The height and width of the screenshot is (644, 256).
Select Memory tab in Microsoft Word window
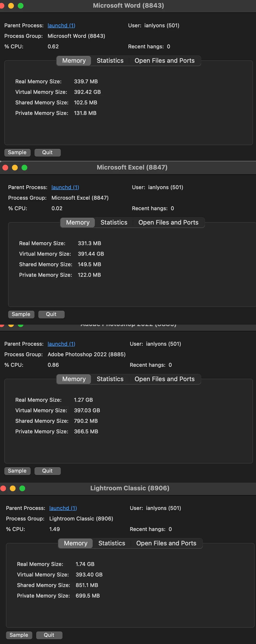pyautogui.click(x=74, y=61)
